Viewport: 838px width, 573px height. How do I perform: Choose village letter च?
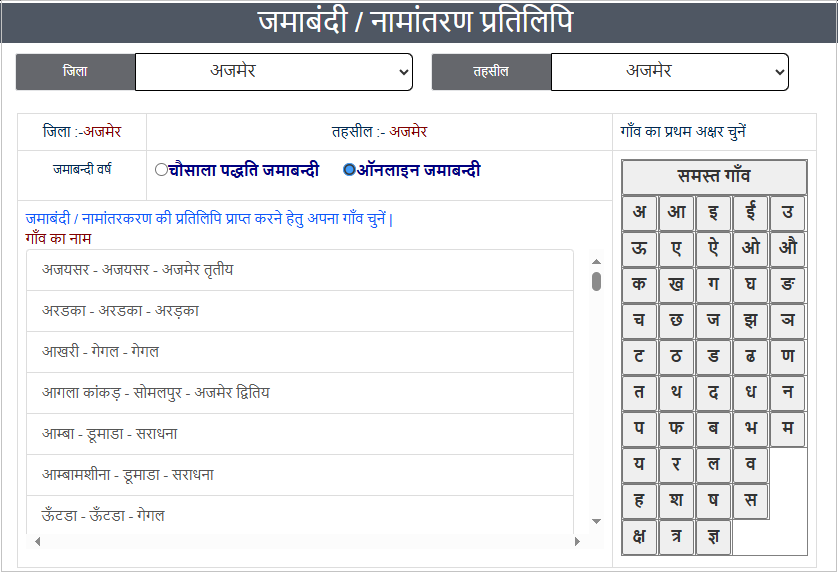[x=639, y=321]
